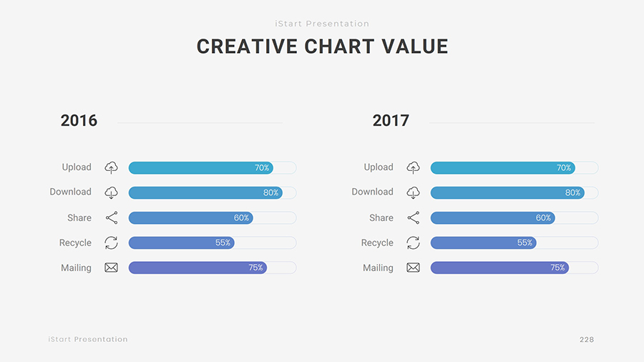This screenshot has width=644, height=362.
Task: Click the 2017 heading text
Action: (391, 120)
